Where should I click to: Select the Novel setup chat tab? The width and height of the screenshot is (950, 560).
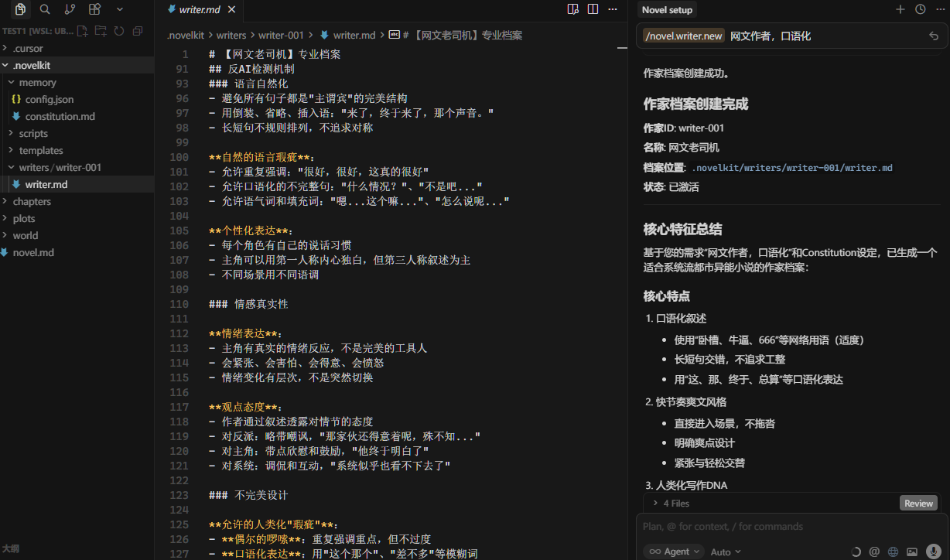pyautogui.click(x=667, y=9)
